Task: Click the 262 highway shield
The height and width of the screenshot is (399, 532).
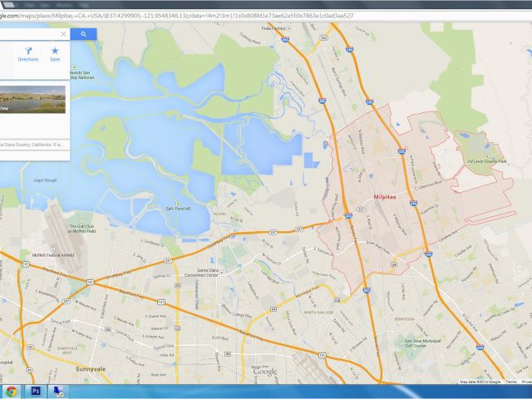Action: pyautogui.click(x=323, y=38)
